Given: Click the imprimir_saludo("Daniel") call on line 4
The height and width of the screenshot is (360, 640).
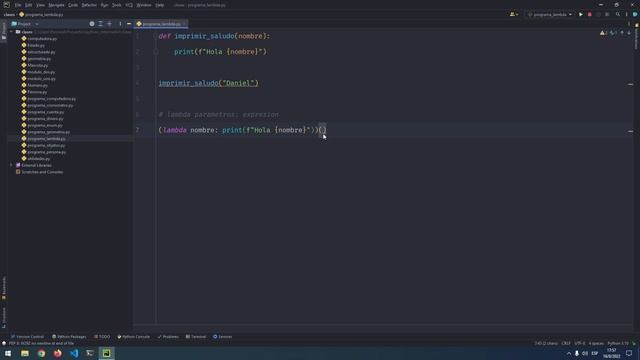Looking at the screenshot, I should click(x=208, y=83).
